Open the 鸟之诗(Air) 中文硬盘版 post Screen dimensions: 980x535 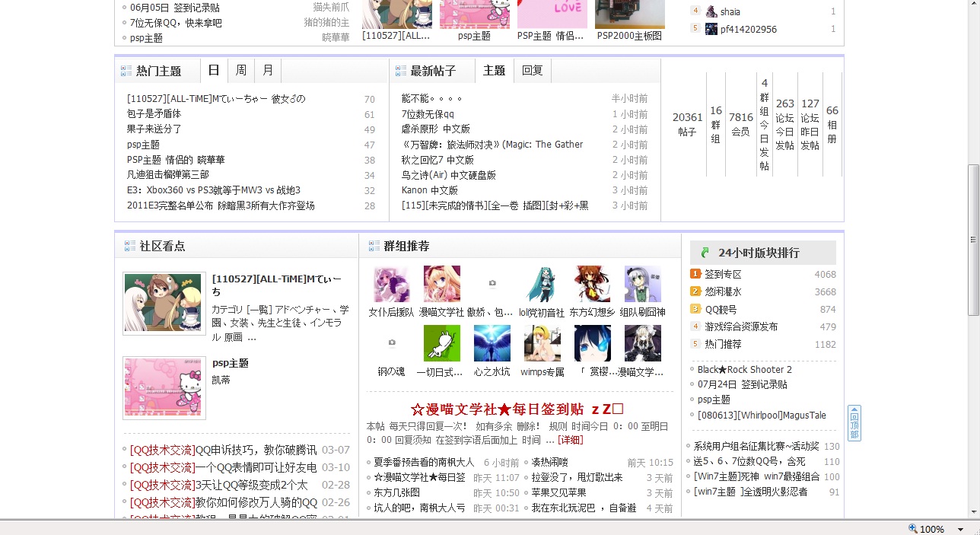449,175
